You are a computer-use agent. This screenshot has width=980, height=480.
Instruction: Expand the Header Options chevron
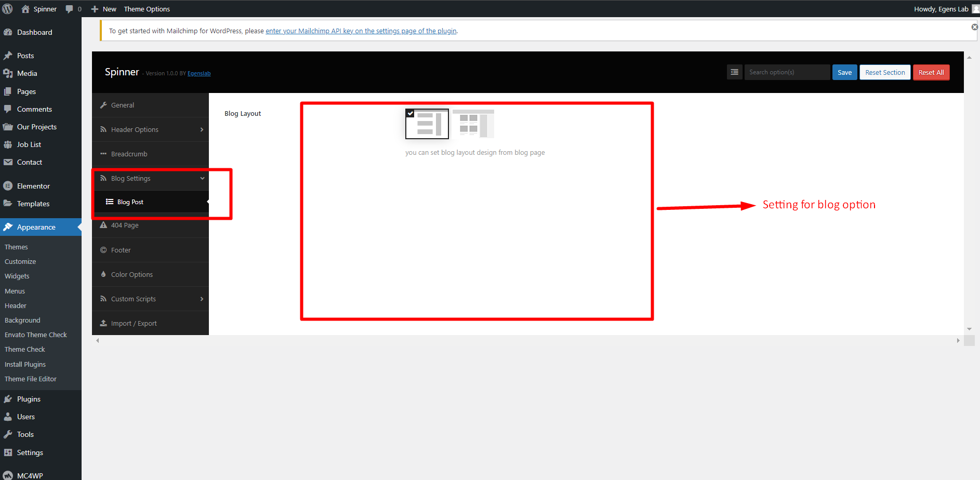click(202, 129)
